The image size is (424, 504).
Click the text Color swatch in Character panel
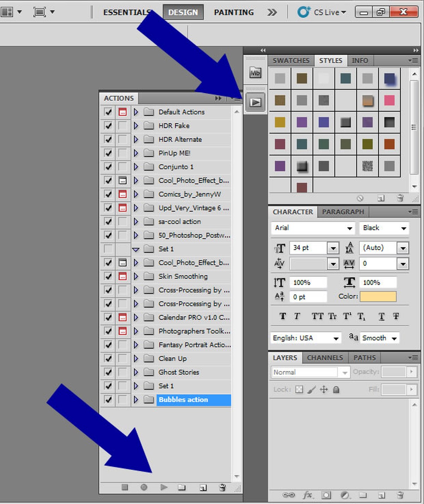[x=378, y=296]
